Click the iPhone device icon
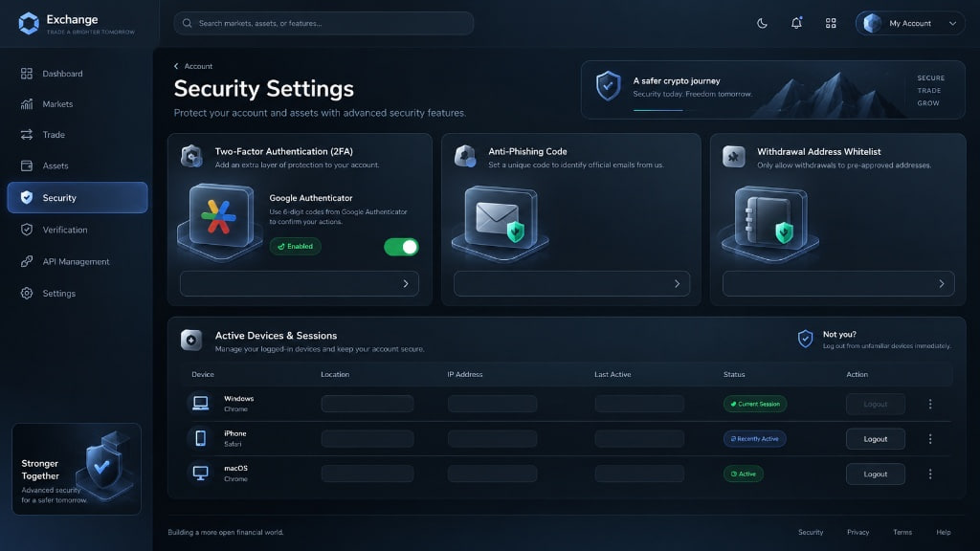 tap(201, 438)
